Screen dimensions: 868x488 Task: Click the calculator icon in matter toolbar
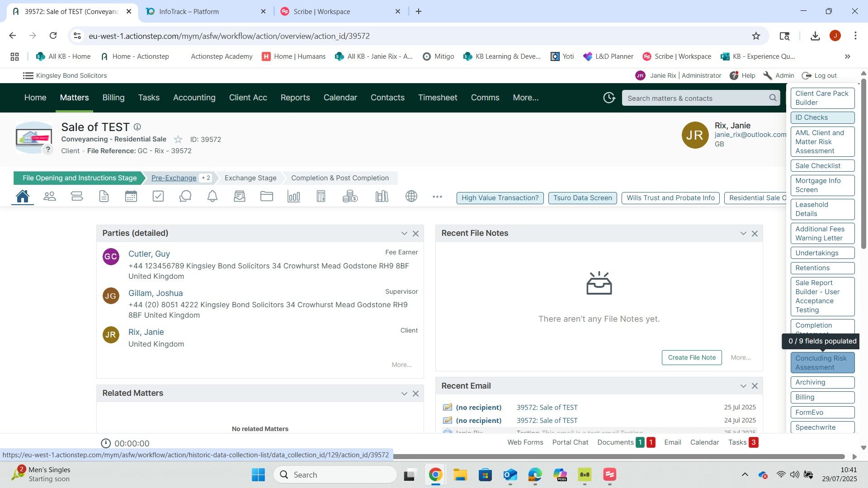click(321, 197)
